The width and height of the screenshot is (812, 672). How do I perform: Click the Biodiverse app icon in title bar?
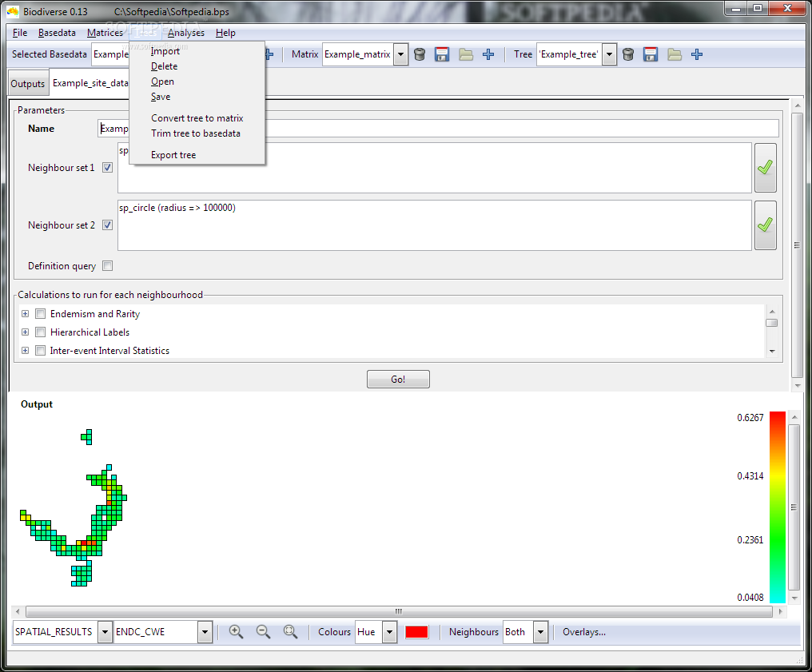[13, 11]
